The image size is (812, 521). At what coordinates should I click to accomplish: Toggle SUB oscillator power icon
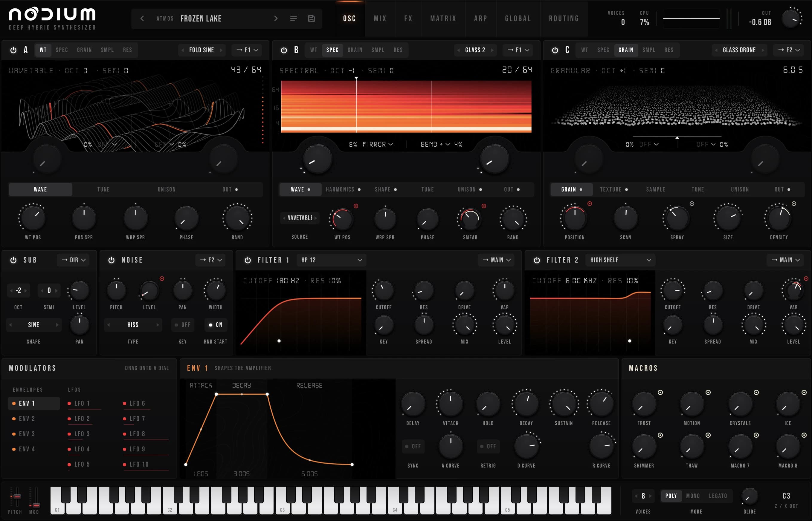13,260
